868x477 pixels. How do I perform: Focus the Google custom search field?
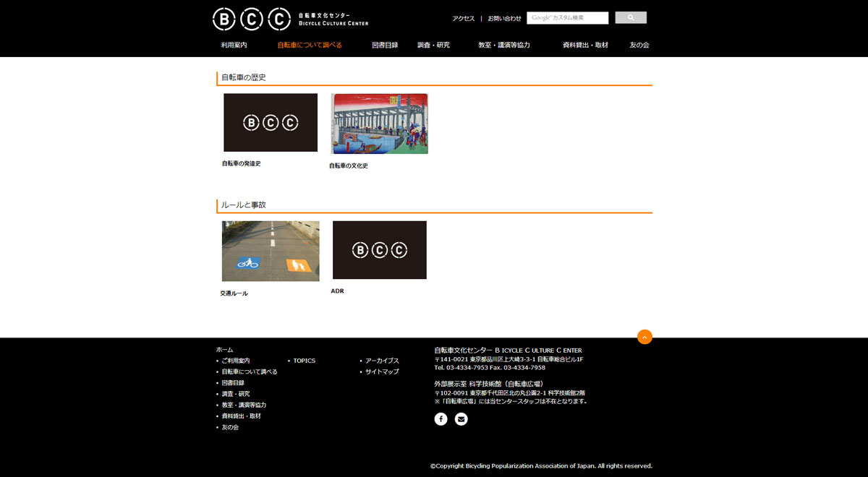(x=567, y=18)
